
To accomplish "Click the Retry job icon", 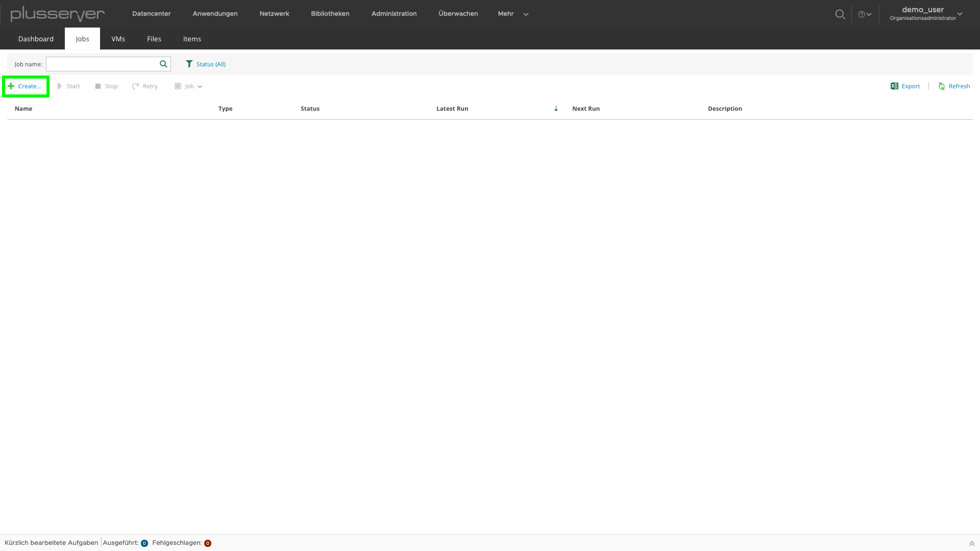I will pyautogui.click(x=135, y=85).
